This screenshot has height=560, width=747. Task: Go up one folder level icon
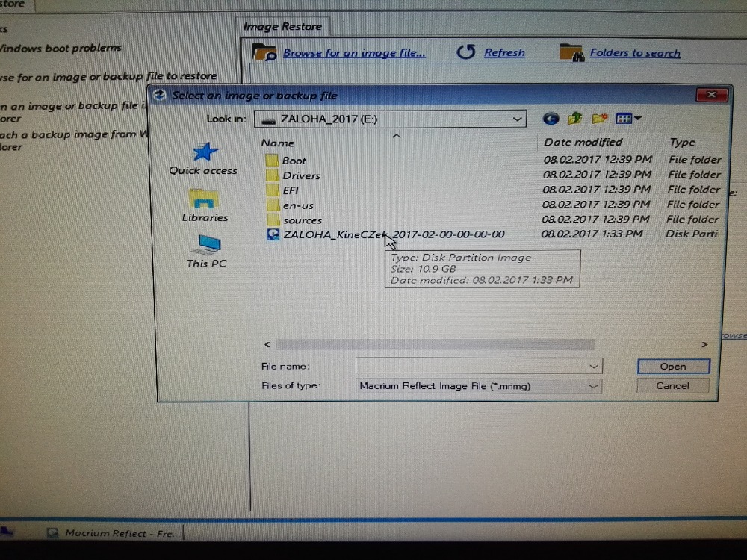[574, 118]
